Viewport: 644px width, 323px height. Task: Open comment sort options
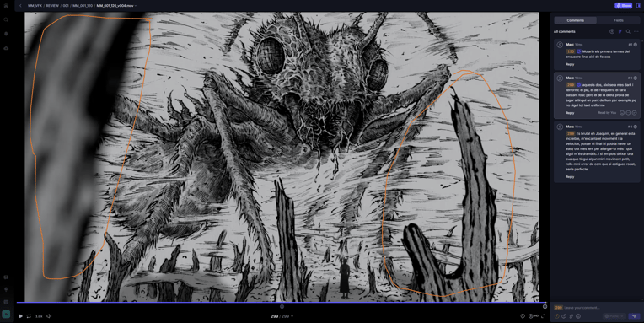click(620, 31)
